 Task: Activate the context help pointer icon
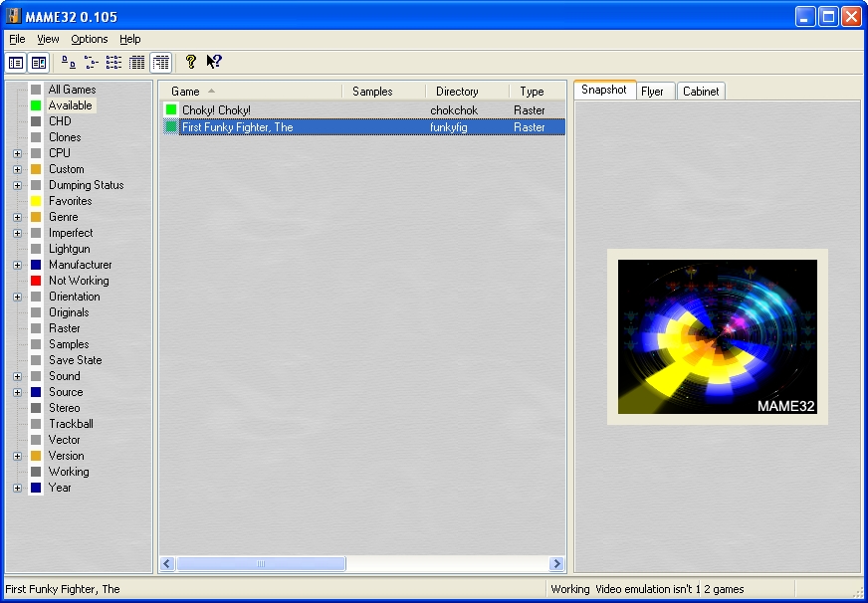(x=214, y=62)
